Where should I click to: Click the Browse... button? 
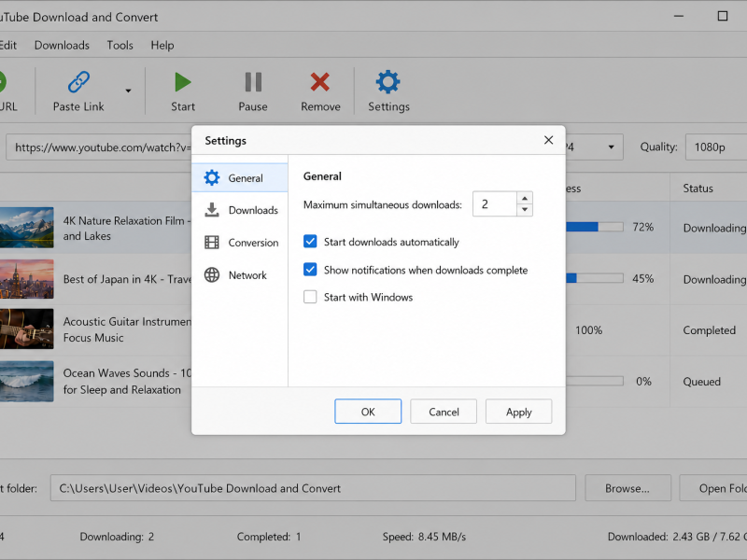(x=627, y=487)
